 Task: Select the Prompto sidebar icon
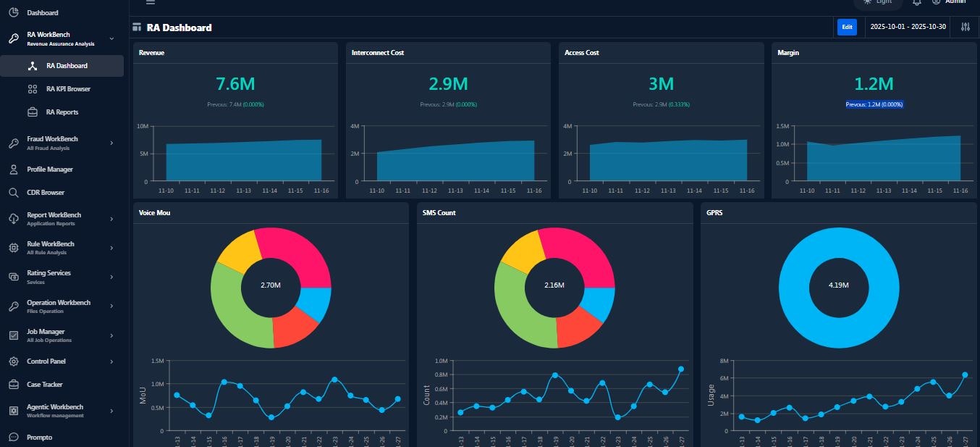pos(16,437)
